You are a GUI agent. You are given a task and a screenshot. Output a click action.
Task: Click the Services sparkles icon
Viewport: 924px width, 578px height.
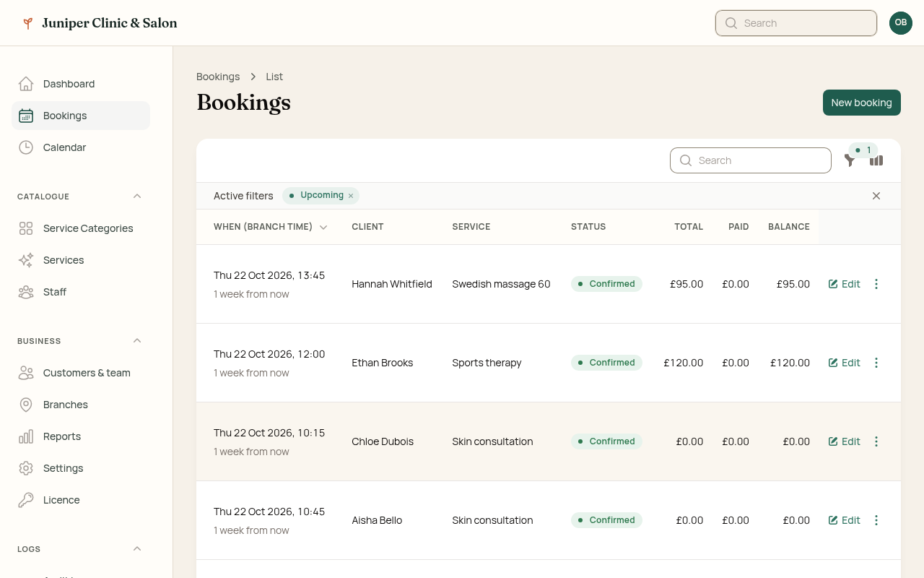[x=26, y=260]
